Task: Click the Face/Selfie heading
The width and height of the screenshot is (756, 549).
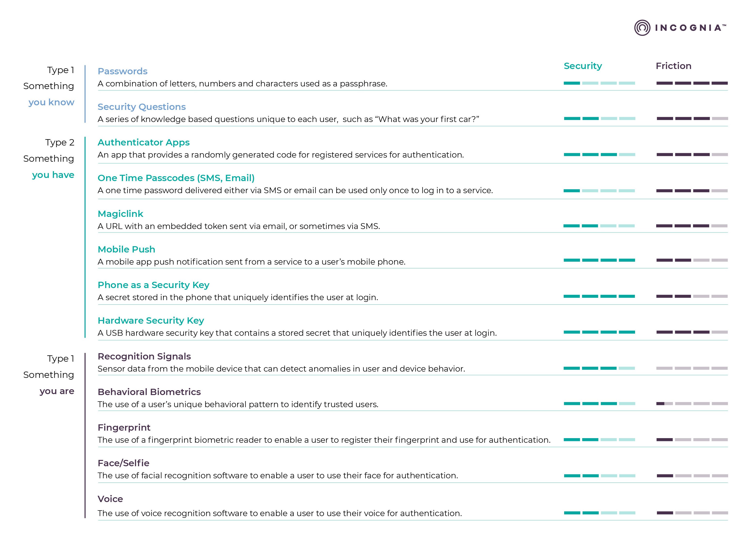Action: tap(123, 463)
